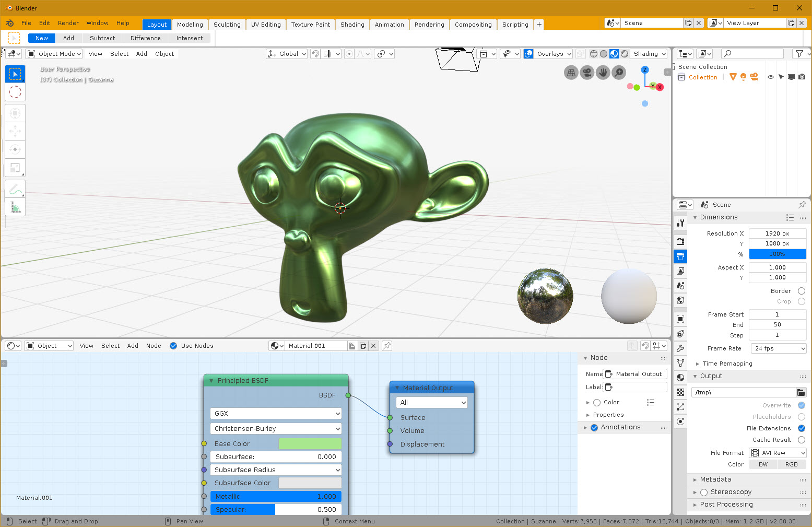
Task: Click the Metallic slider
Action: (276, 497)
